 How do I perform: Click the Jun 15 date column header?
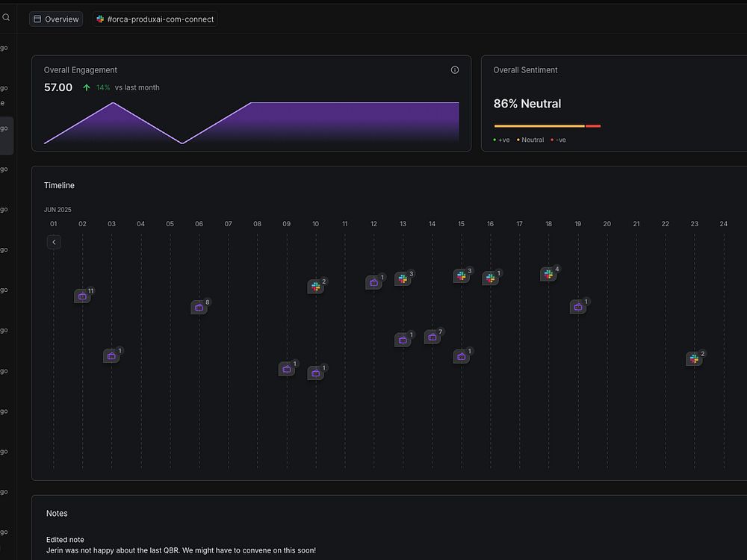461,224
